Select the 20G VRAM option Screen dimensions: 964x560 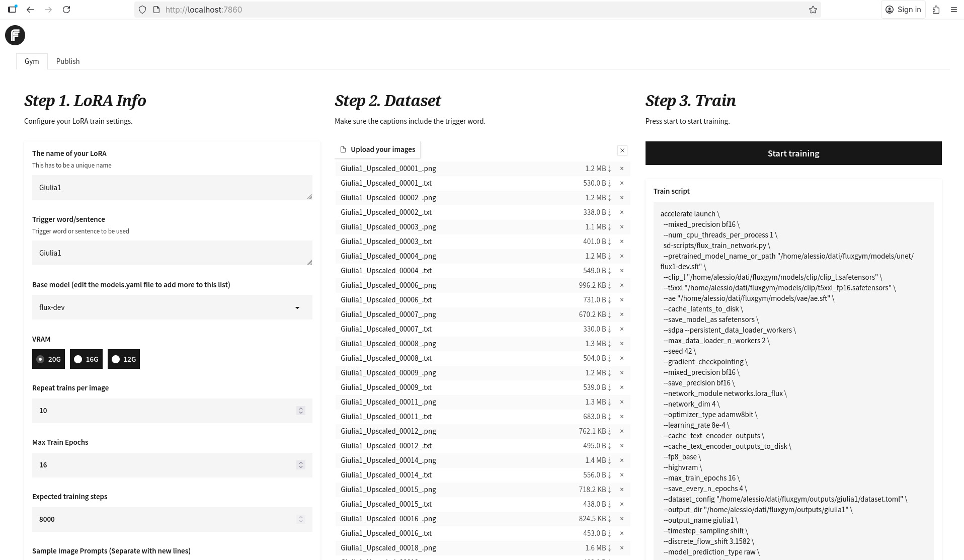(x=48, y=359)
